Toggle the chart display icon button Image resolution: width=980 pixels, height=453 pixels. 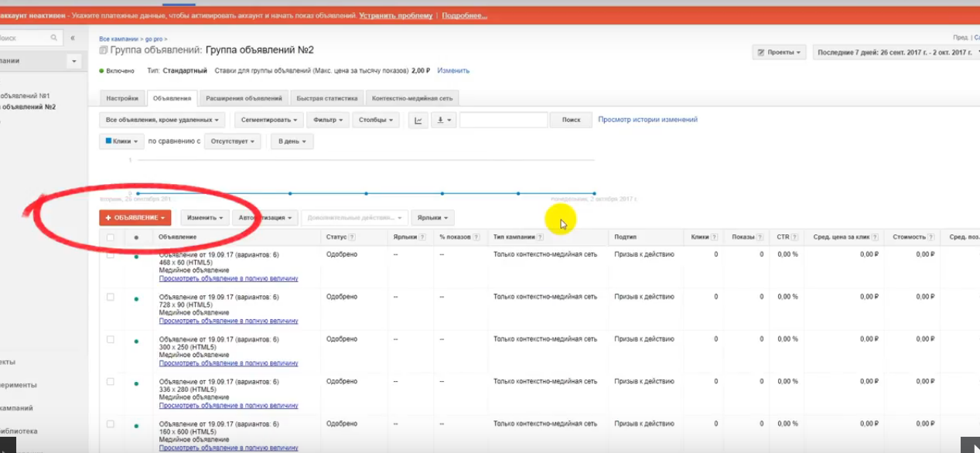[418, 120]
